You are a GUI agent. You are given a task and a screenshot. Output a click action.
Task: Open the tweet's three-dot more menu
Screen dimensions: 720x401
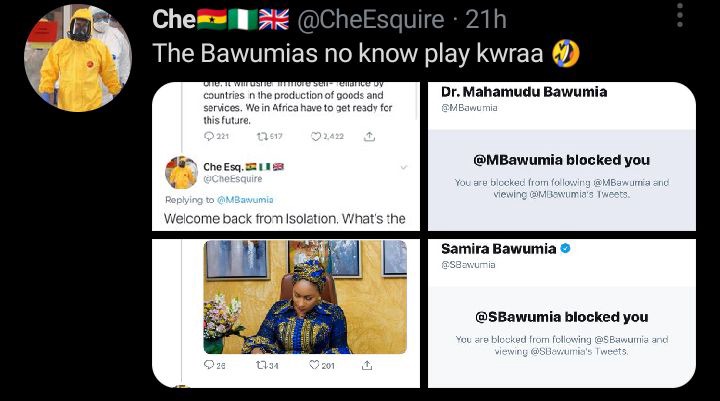(680, 15)
